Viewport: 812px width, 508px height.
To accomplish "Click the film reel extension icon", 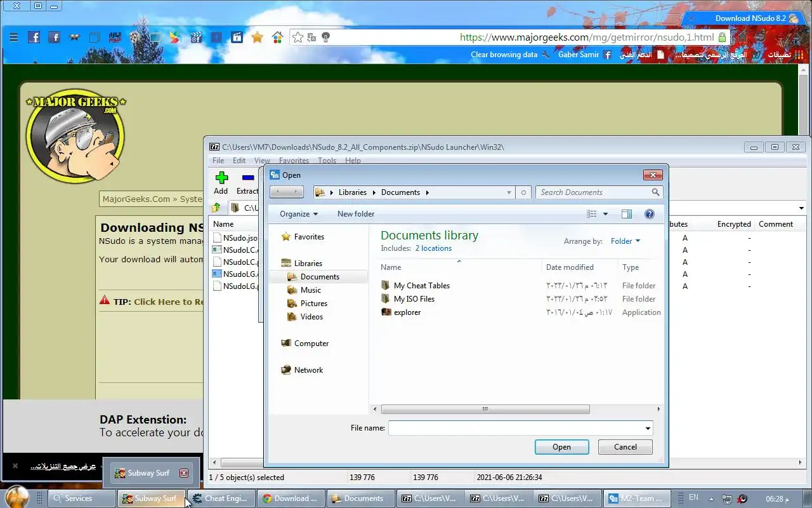I will (134, 37).
